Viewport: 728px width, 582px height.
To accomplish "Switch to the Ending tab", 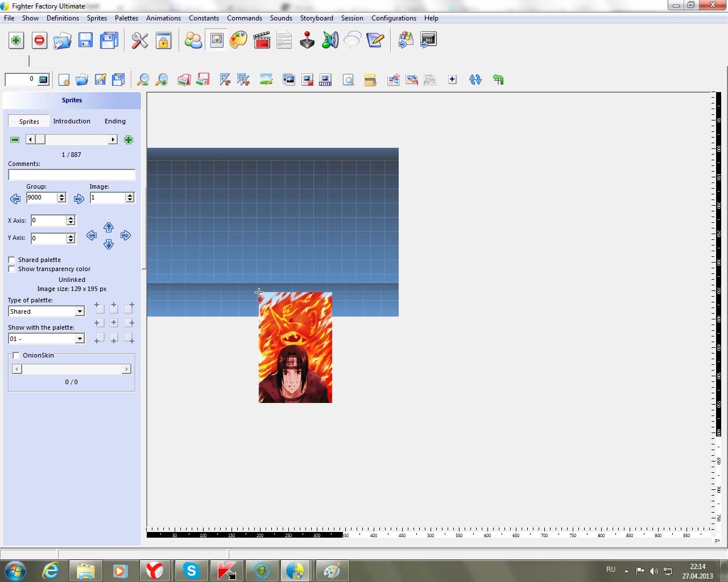I will (x=115, y=121).
